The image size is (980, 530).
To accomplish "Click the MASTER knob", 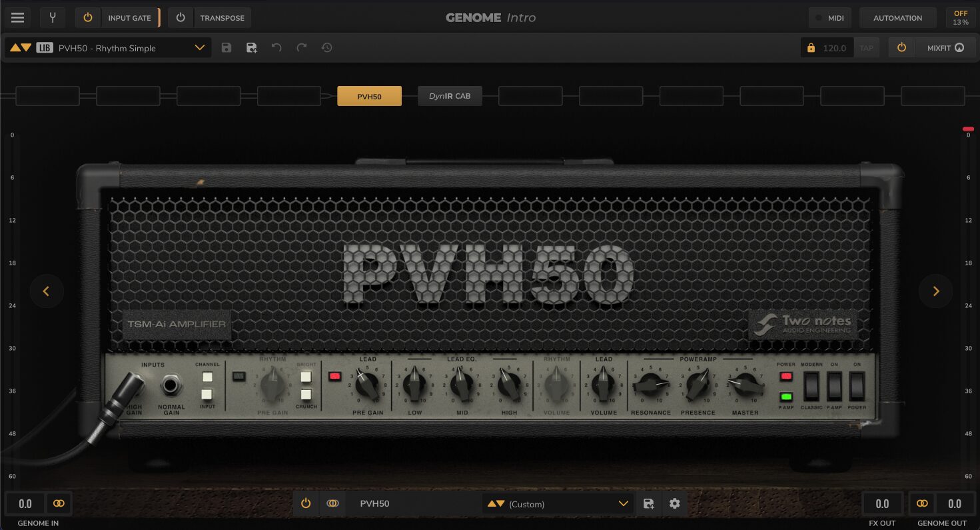I will (745, 385).
